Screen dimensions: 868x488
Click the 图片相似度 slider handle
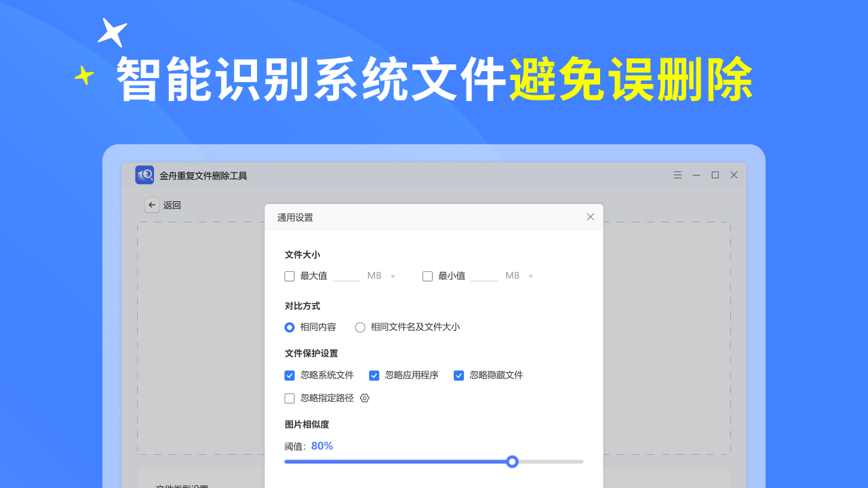pos(512,462)
